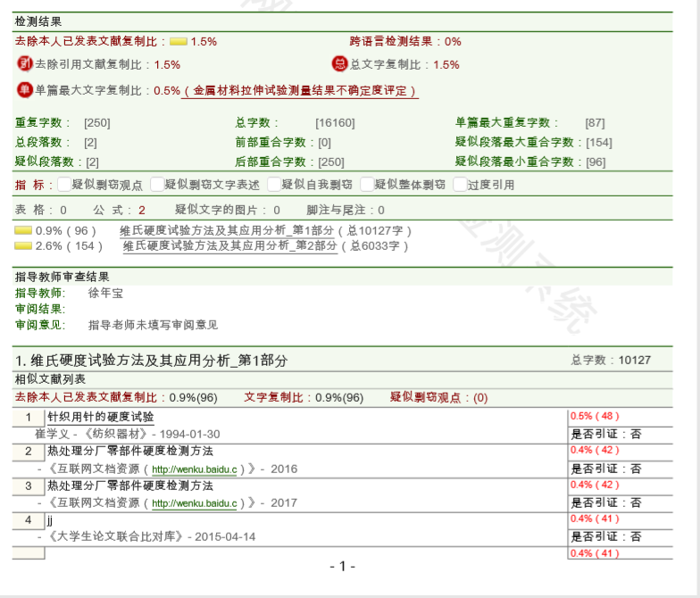The height and width of the screenshot is (598, 700).
Task: Open 维氏硬度试验方法及其应用分析_第2部分 link
Action: coord(230,246)
